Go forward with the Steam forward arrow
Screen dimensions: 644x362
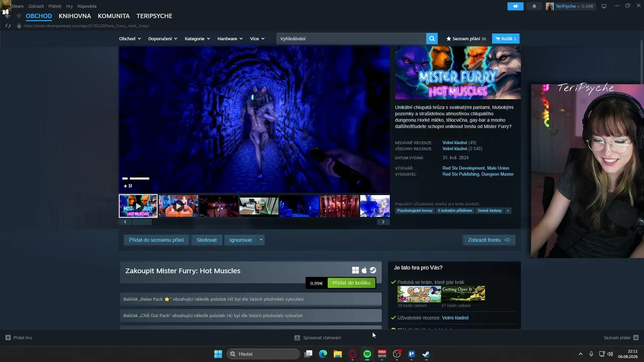point(18,16)
